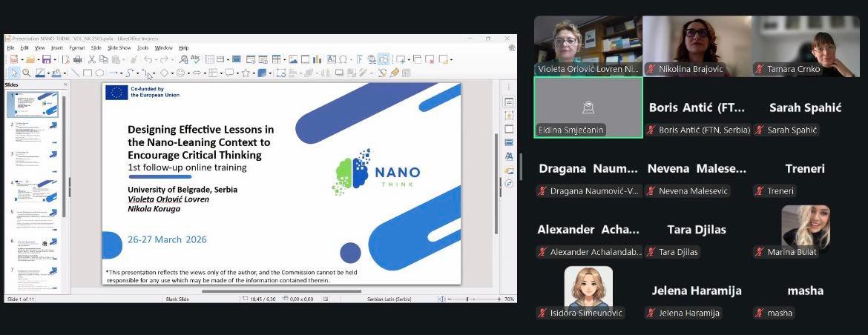Open the Format menu
The image size is (868, 335).
pos(77,48)
